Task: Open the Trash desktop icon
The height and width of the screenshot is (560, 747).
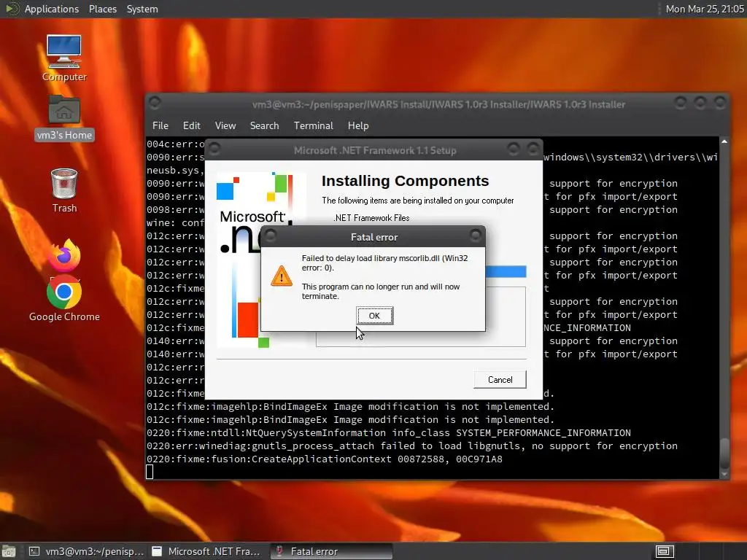Action: click(x=64, y=190)
